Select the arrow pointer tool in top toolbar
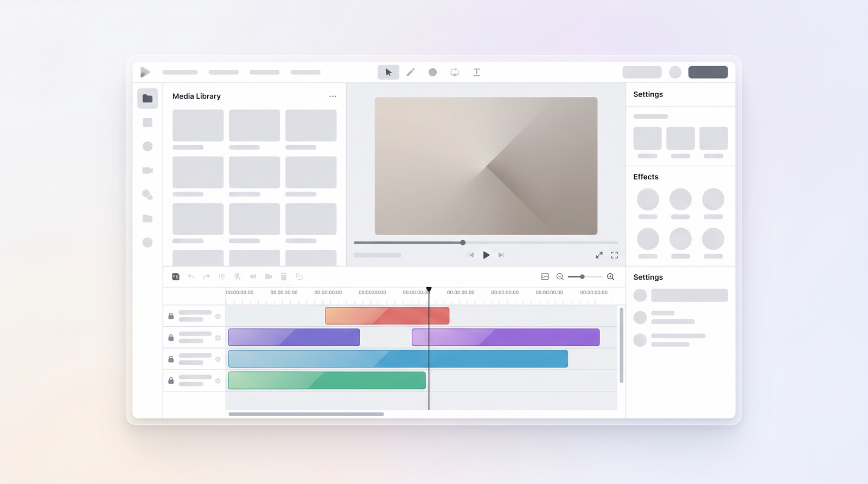Screen dimensions: 868x484 point(388,72)
